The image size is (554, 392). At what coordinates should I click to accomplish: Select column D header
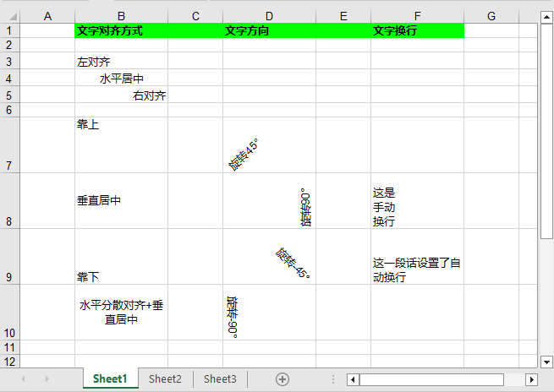click(x=269, y=16)
